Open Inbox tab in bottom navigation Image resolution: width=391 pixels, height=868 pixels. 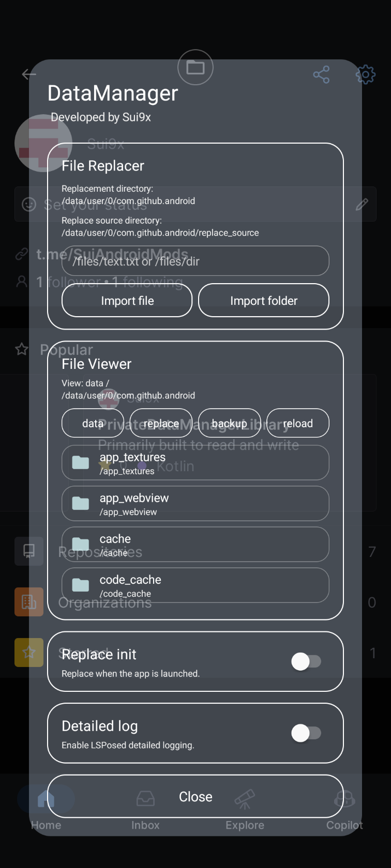tap(145, 809)
